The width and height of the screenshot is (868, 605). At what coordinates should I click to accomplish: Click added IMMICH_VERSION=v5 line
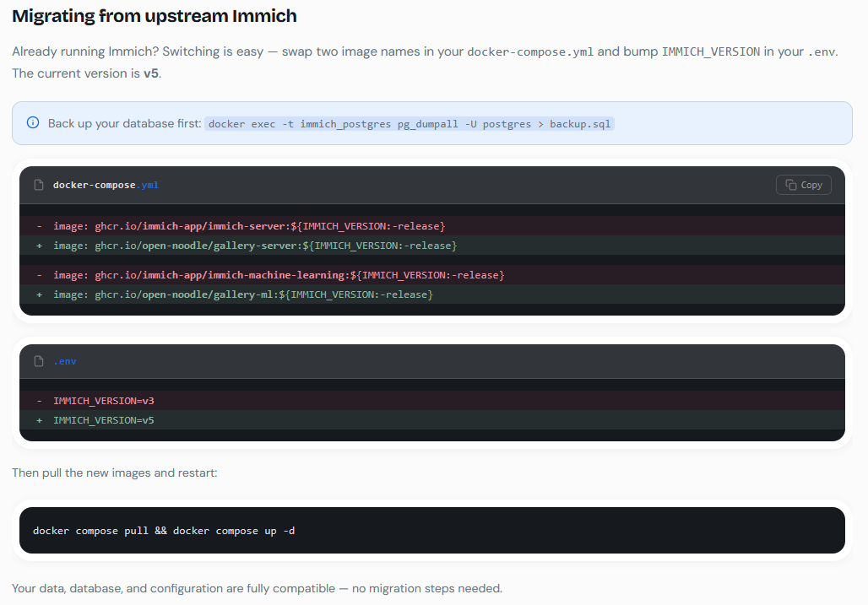(x=431, y=419)
